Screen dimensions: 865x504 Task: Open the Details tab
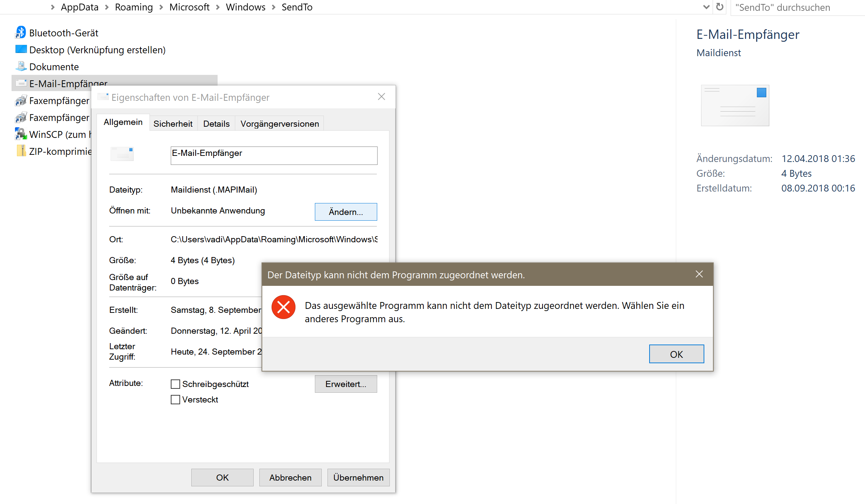(216, 124)
